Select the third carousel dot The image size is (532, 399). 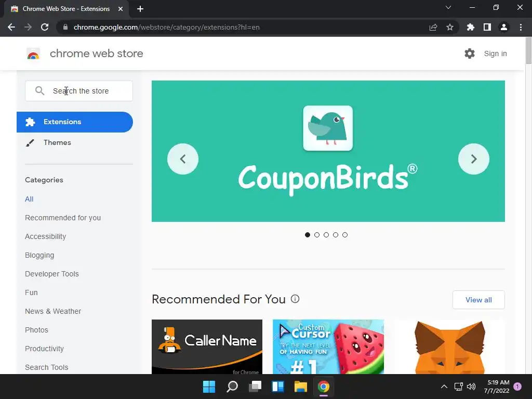click(326, 235)
